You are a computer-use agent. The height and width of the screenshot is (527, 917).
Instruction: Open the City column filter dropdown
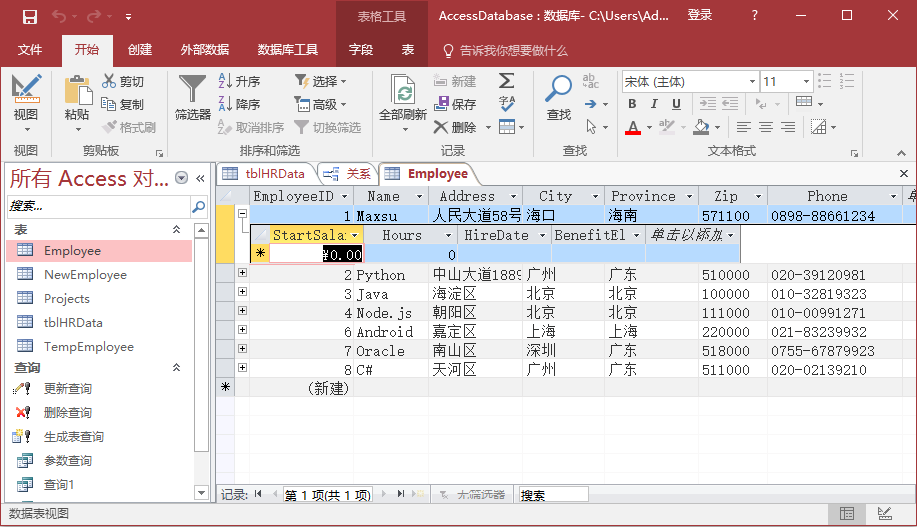[595, 197]
